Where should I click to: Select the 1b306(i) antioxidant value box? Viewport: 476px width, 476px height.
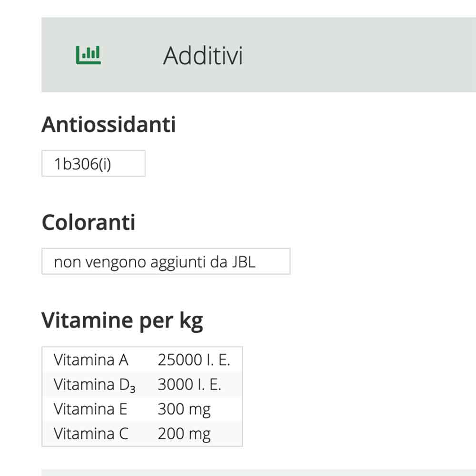pos(94,163)
